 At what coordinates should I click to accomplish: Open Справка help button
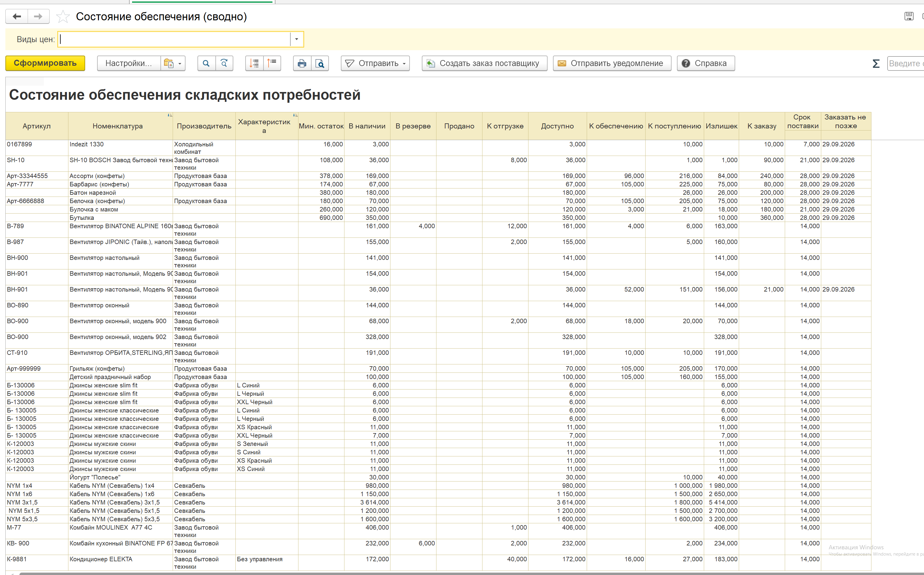(x=706, y=63)
